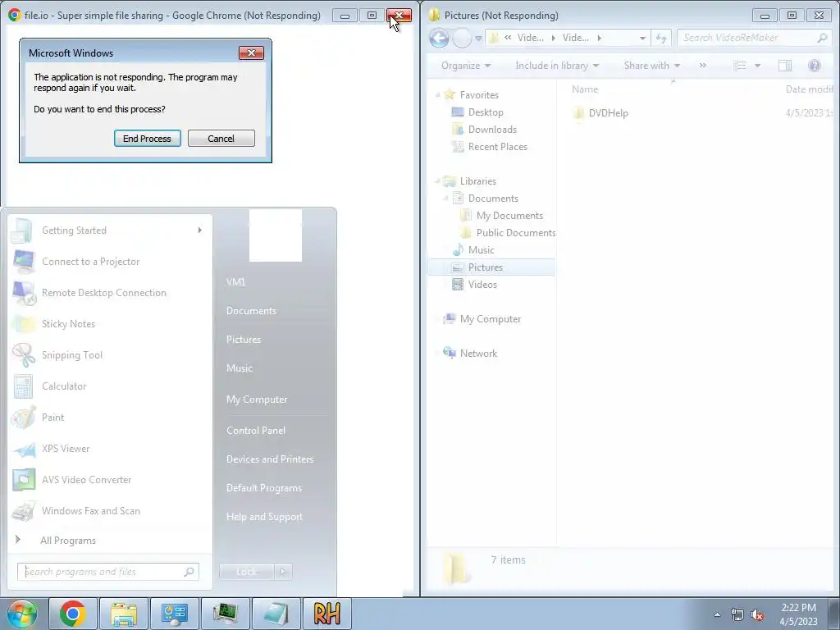Click End Process in the Microsoft Windows dialog
This screenshot has width=840, height=630.
point(148,138)
